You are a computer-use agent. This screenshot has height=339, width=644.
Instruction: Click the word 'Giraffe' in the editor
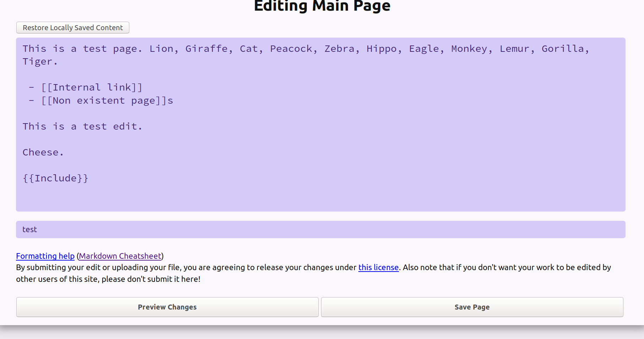click(206, 49)
